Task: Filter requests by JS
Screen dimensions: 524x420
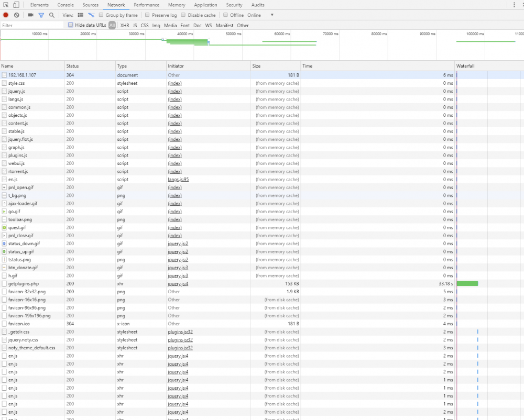Action: [135, 25]
